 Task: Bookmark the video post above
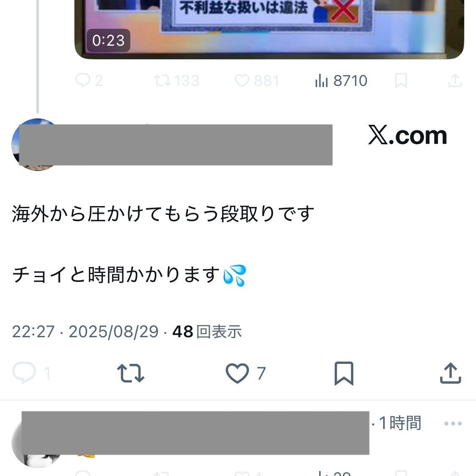pyautogui.click(x=401, y=81)
